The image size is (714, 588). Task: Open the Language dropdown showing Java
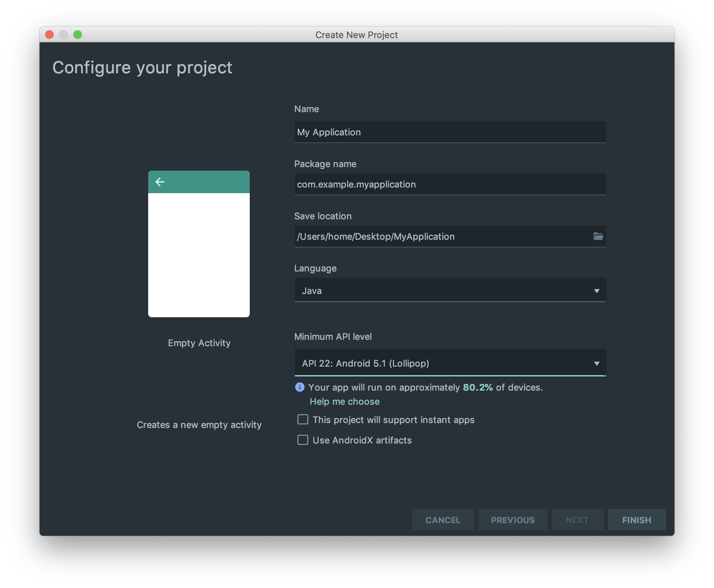[444, 290]
